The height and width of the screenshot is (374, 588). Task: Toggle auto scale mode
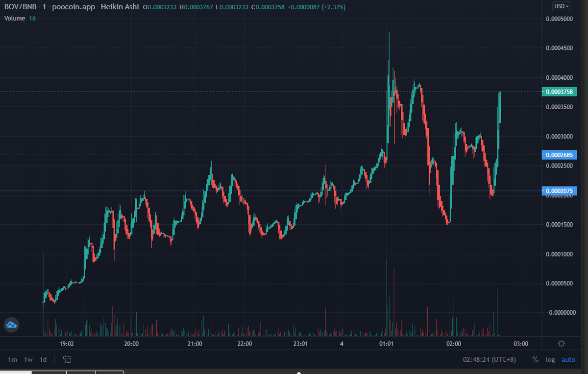(x=568, y=360)
